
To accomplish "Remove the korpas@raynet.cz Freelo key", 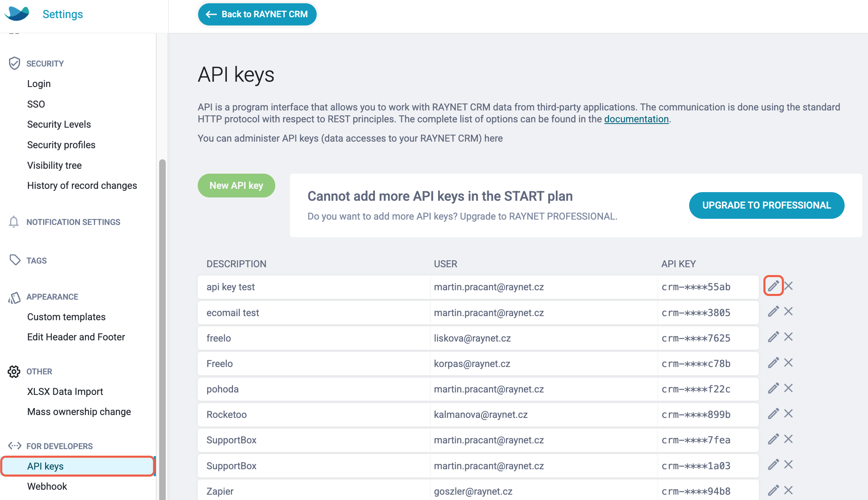I will [x=788, y=363].
